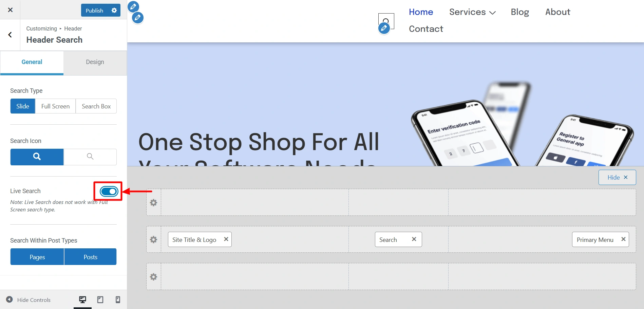
Task: Click the hero heading One Stop Shop
Action: (x=259, y=148)
